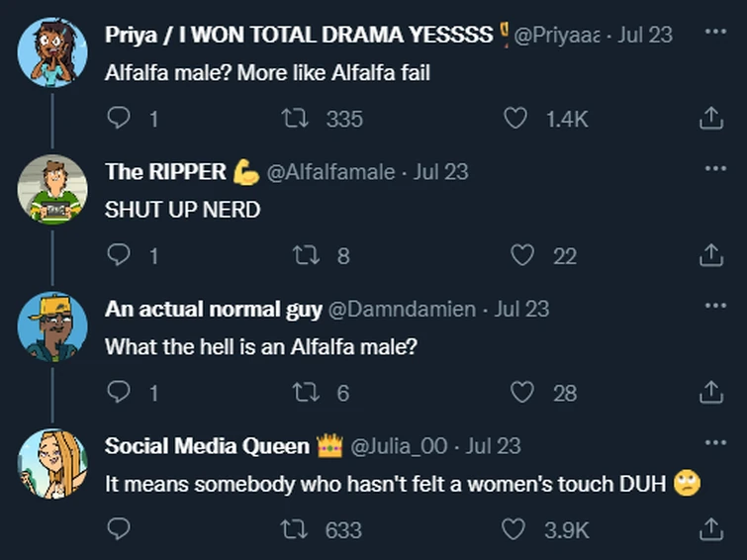Image resolution: width=747 pixels, height=560 pixels.
Task: Like Priya's tweet with 1.4K likes
Action: [515, 119]
